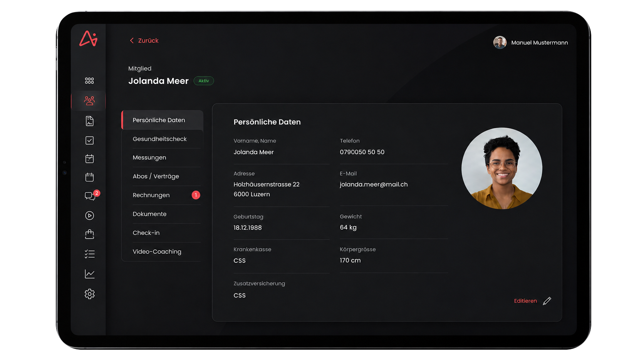Click the Jolanda Meer name field value
The height and width of the screenshot is (362, 644).
pyautogui.click(x=253, y=152)
